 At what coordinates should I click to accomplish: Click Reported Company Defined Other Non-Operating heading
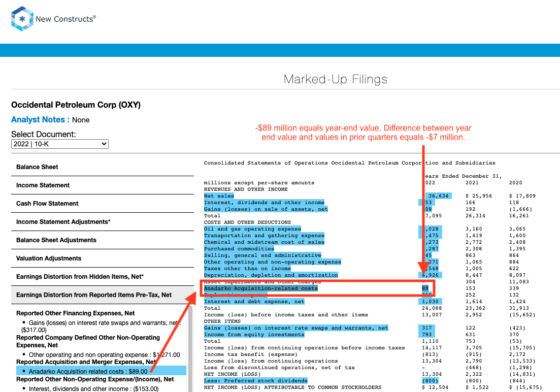pyautogui.click(x=88, y=341)
